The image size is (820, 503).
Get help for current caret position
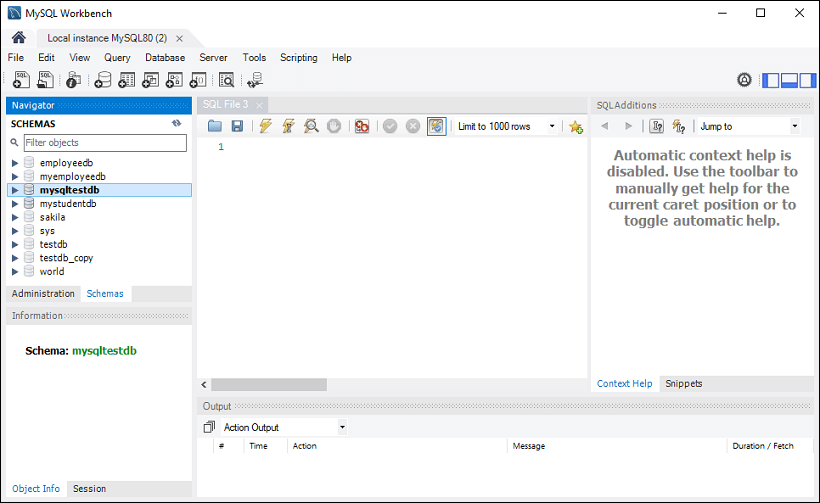point(656,126)
